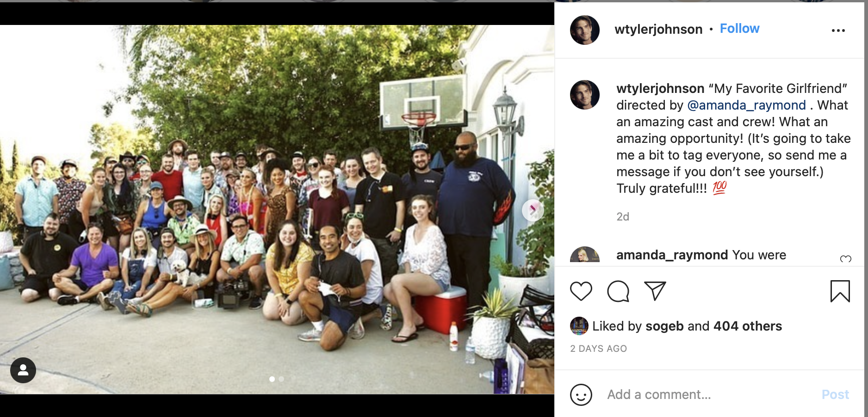Image resolution: width=868 pixels, height=417 pixels.
Task: View wtylerjohnson header profile picture
Action: pyautogui.click(x=585, y=30)
